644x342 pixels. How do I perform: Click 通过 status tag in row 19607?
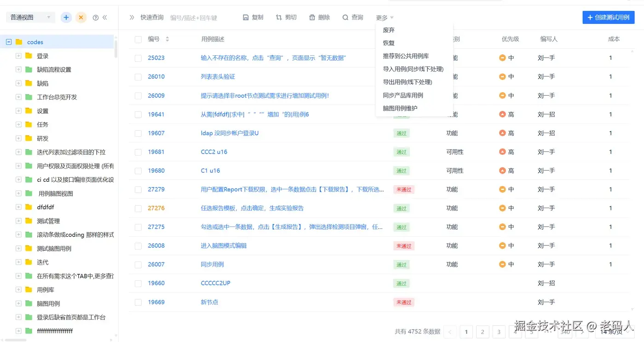pos(402,133)
